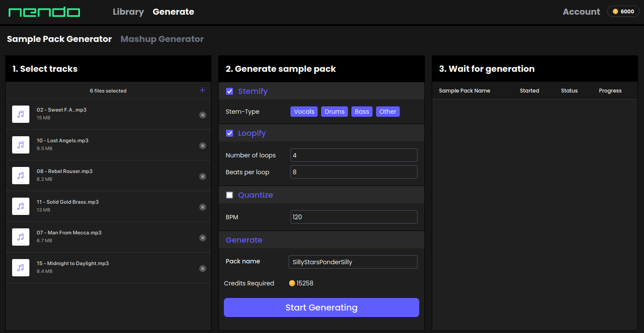Switch to the Mashup Generator tab
This screenshot has height=333, width=644.
point(162,39)
